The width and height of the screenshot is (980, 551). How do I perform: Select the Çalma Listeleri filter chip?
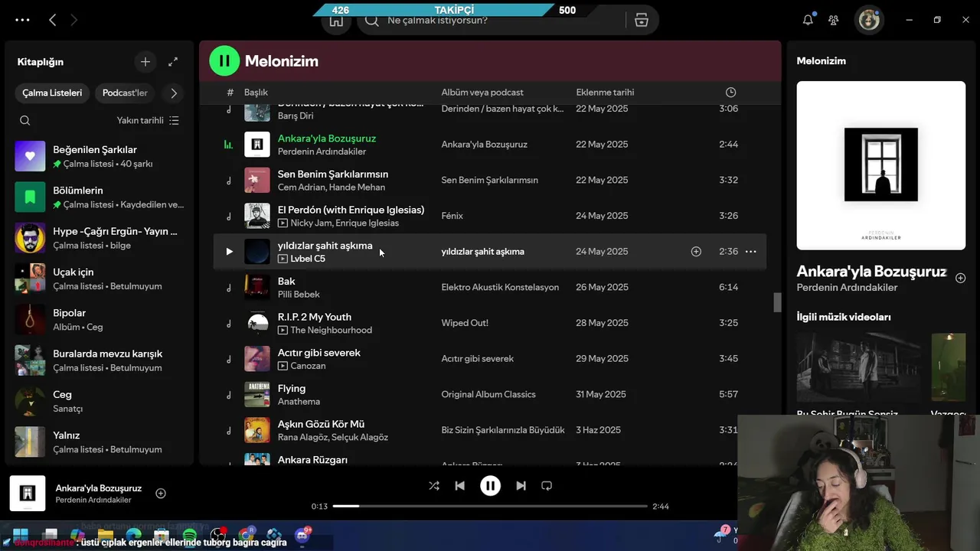coord(52,93)
